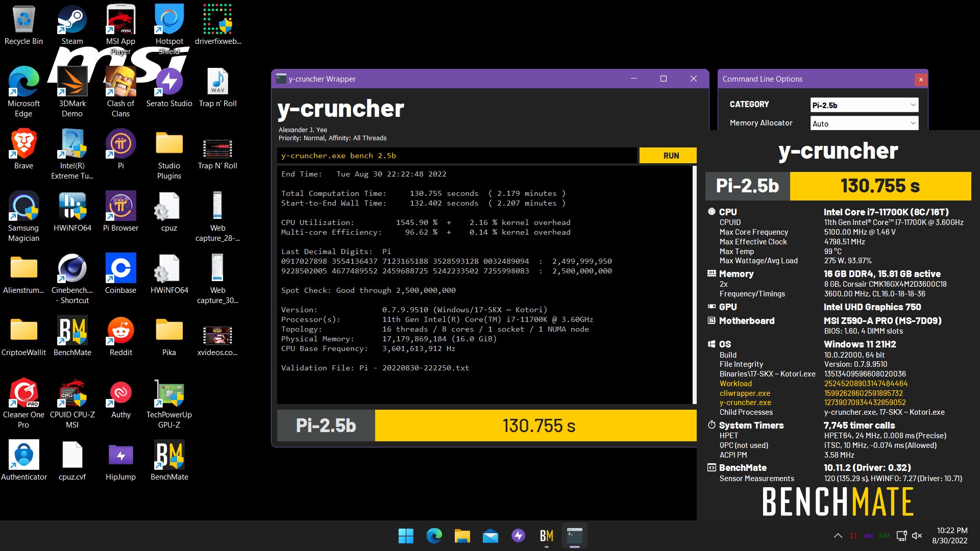
Task: Launch HWiNFO64 shortcut with shield
Action: (72, 212)
